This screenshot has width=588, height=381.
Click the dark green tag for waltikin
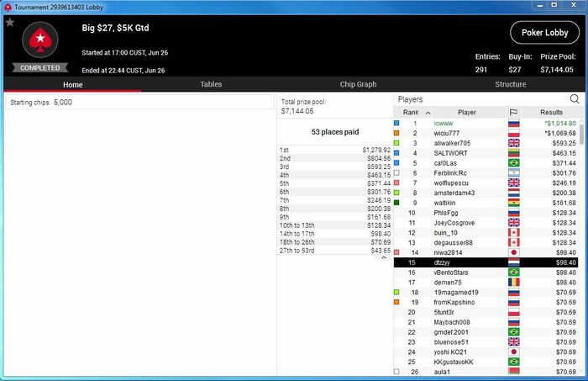coord(396,203)
